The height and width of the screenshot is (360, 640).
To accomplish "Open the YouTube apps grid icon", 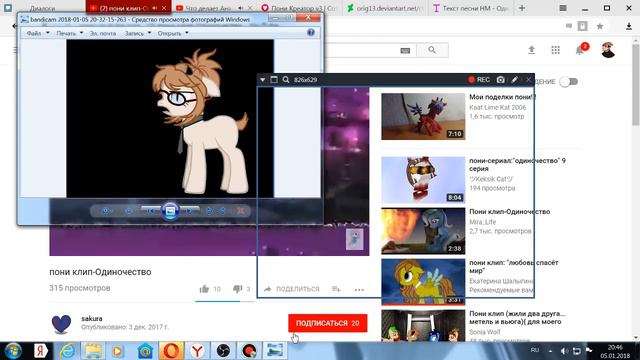I will 556,50.
